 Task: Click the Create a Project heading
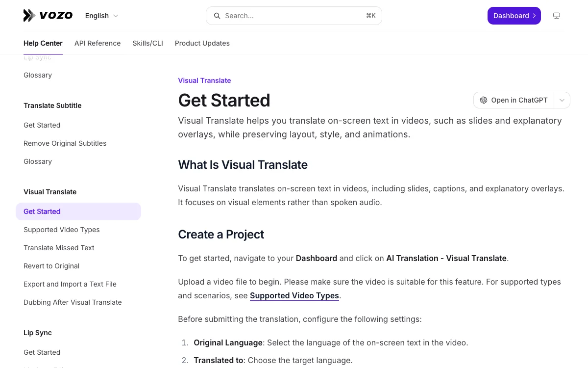[221, 235]
